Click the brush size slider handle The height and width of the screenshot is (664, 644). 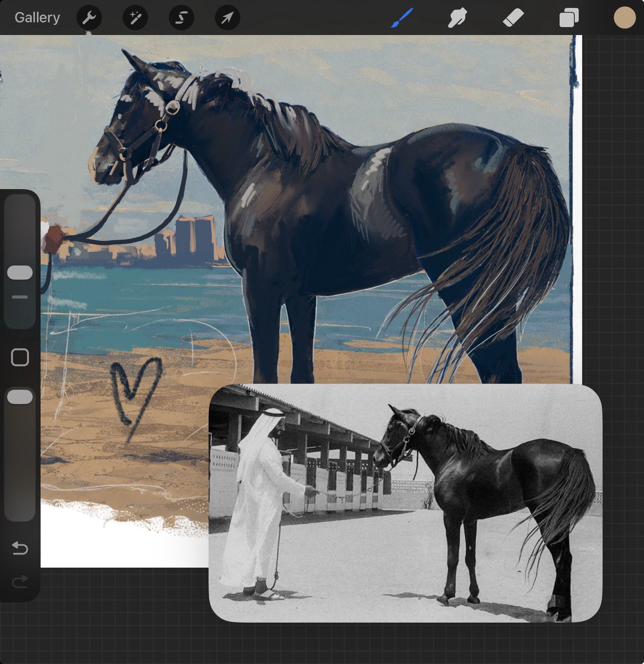point(20,272)
